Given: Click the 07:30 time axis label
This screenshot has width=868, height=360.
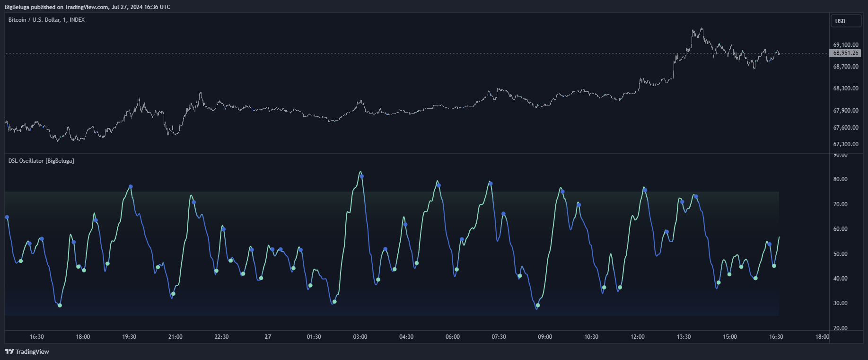Looking at the screenshot, I should coord(499,337).
